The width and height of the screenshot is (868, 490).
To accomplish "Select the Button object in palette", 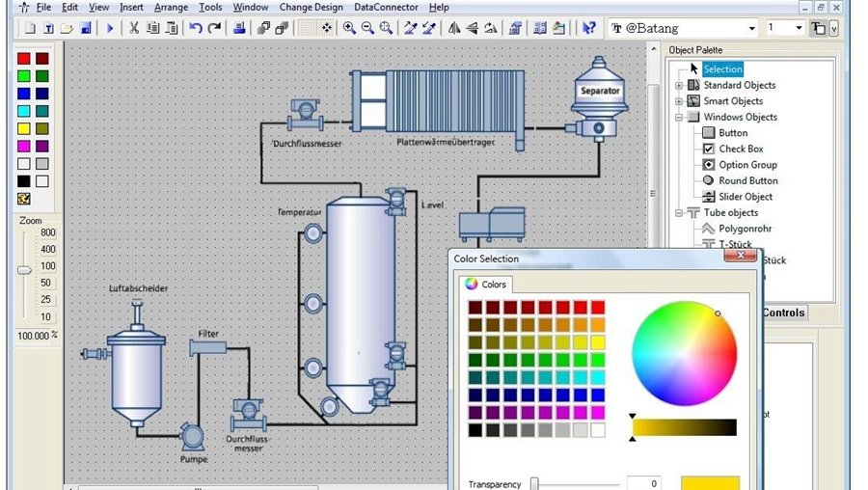I will pos(725,133).
